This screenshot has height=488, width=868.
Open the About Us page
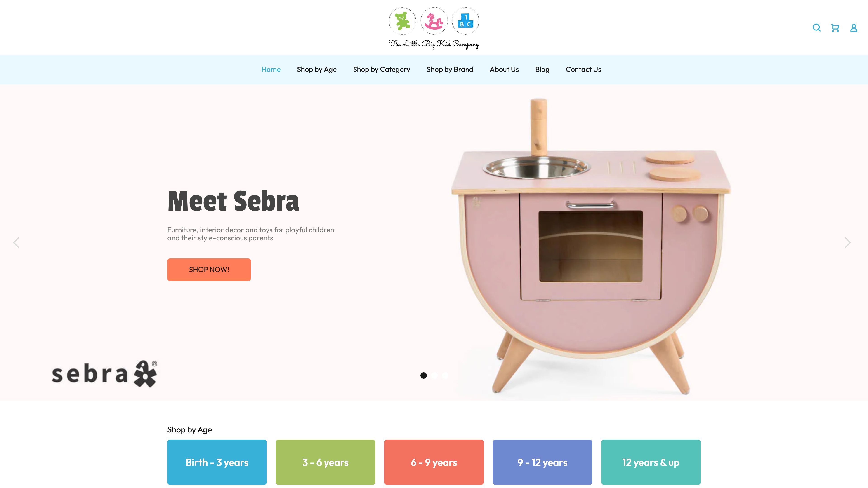504,69
